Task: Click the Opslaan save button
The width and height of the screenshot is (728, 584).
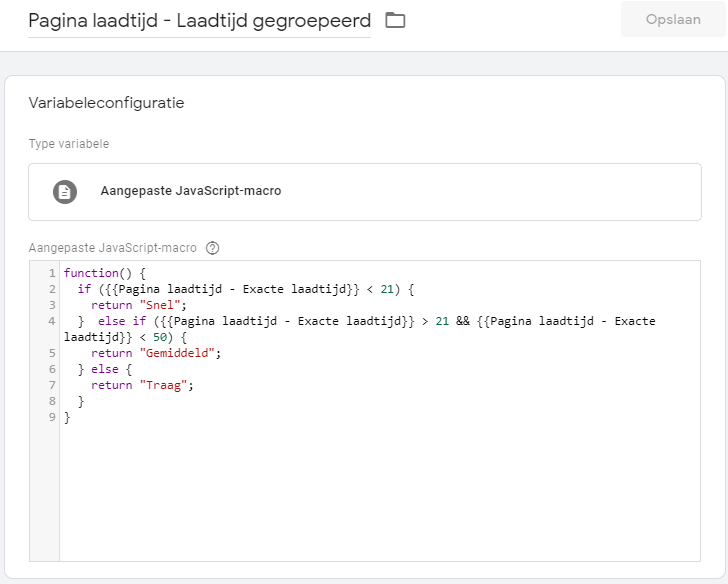Action: point(673,19)
